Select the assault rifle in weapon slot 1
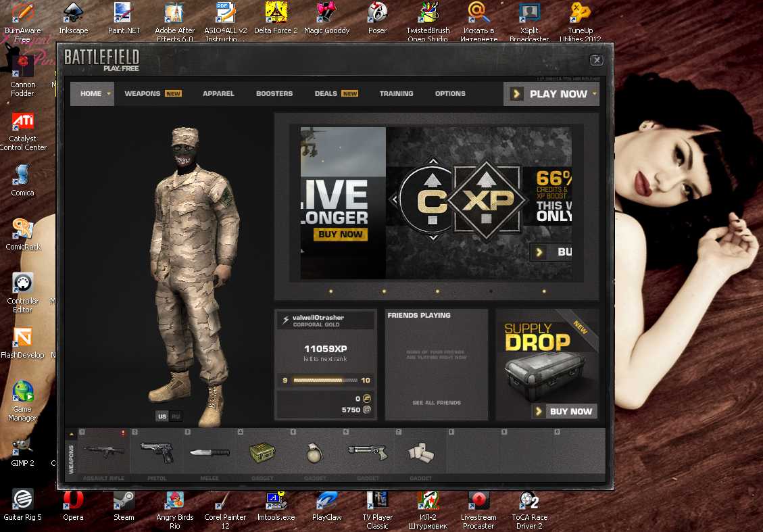 pos(103,452)
